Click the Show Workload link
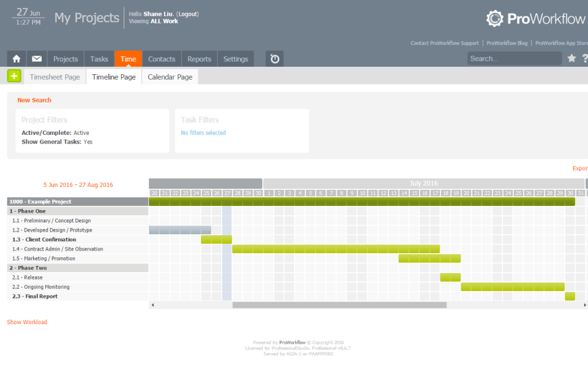 pos(26,321)
